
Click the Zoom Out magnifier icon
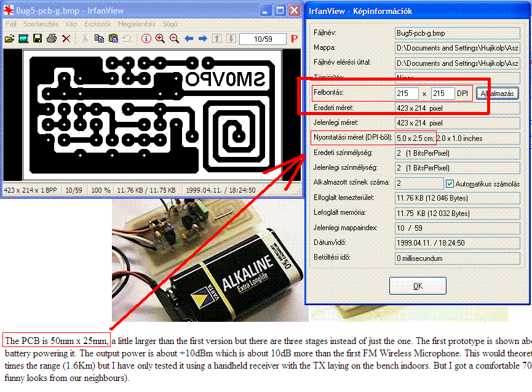[x=175, y=38]
